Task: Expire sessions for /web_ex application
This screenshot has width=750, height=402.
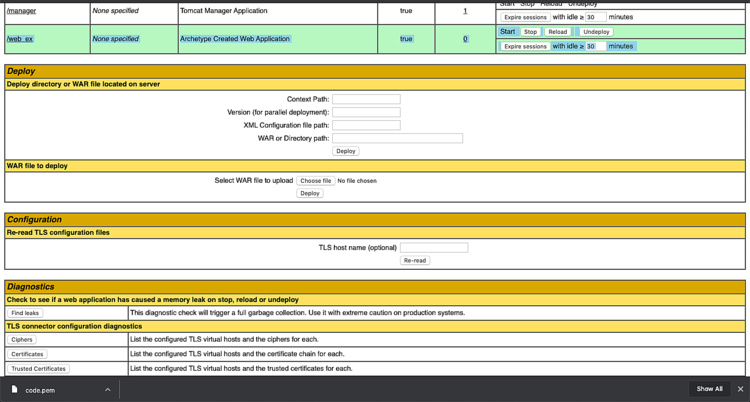Action: click(x=525, y=46)
